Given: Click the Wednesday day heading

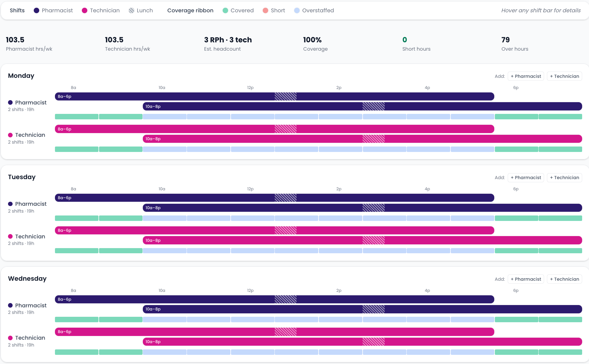Looking at the screenshot, I should (x=27, y=279).
